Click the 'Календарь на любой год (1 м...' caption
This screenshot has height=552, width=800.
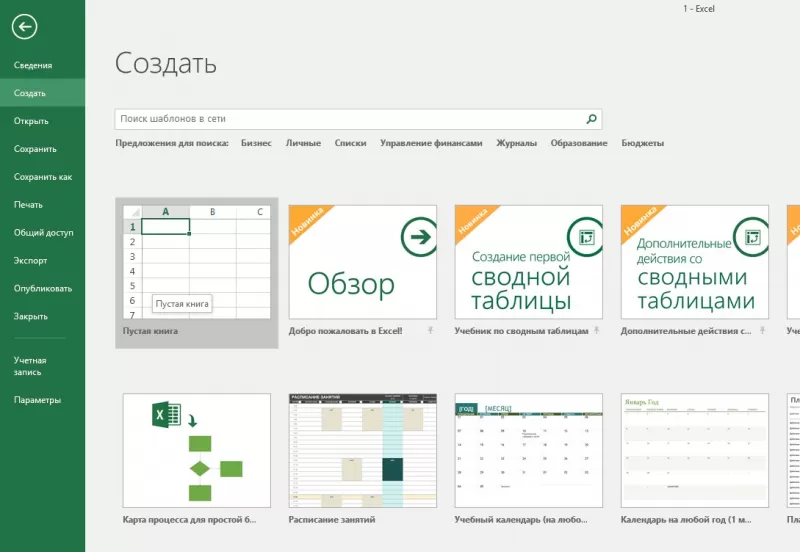coord(686,520)
